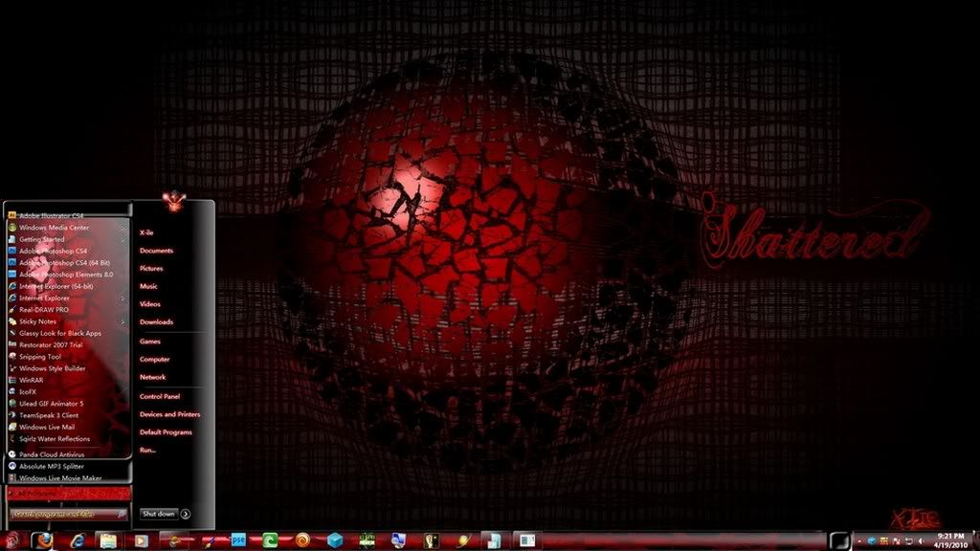Viewport: 980px width, 551px height.
Task: Click the Shut down button
Action: click(x=159, y=514)
